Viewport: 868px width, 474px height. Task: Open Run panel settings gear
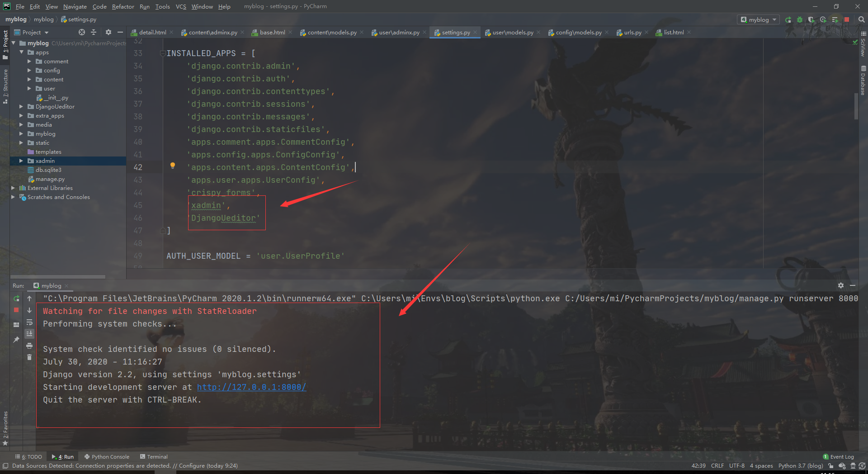pos(840,285)
